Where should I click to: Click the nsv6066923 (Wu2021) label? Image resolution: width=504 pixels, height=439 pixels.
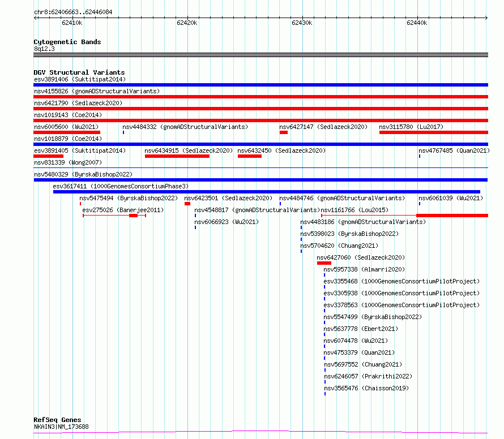pos(227,222)
